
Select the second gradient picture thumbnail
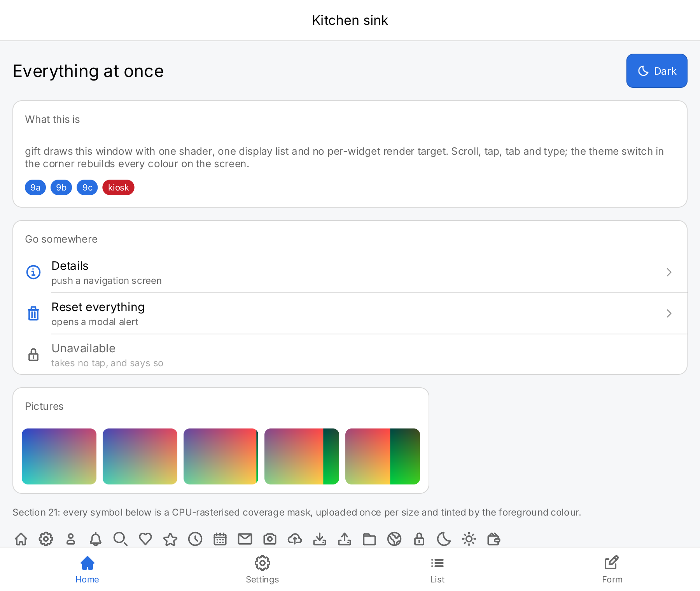[140, 456]
